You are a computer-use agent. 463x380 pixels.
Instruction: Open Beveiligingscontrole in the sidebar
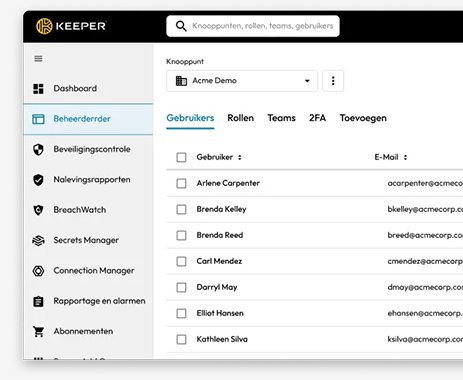coord(88,149)
